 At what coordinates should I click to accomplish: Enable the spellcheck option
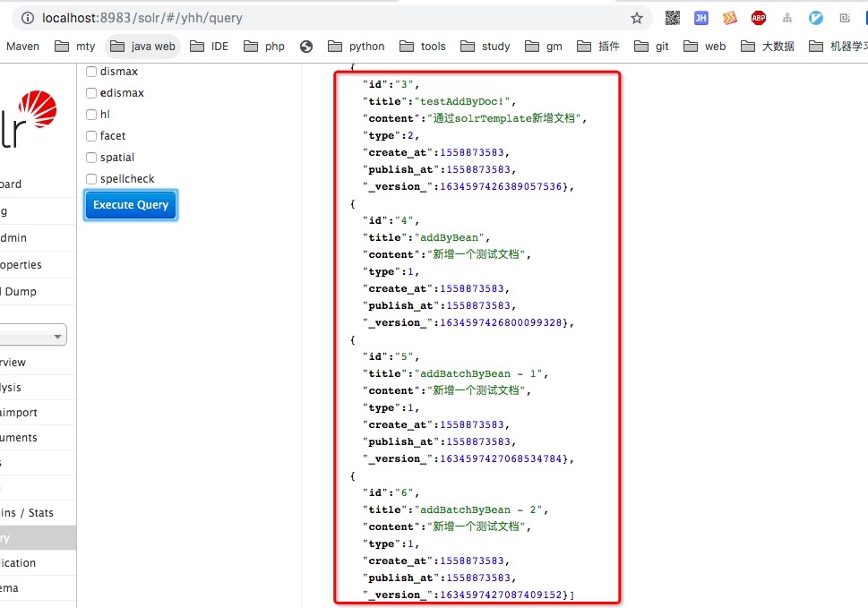[91, 179]
